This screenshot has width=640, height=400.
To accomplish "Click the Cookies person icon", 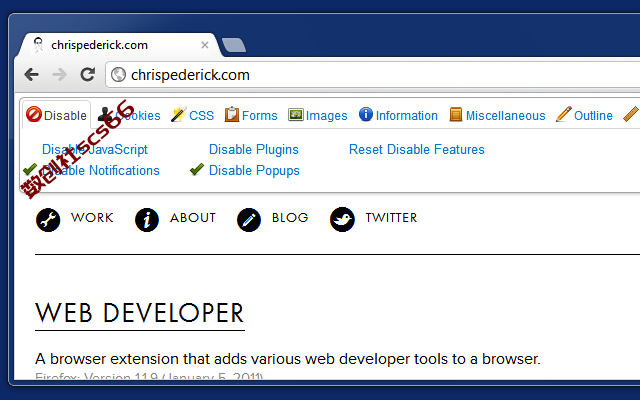I will pyautogui.click(x=105, y=115).
